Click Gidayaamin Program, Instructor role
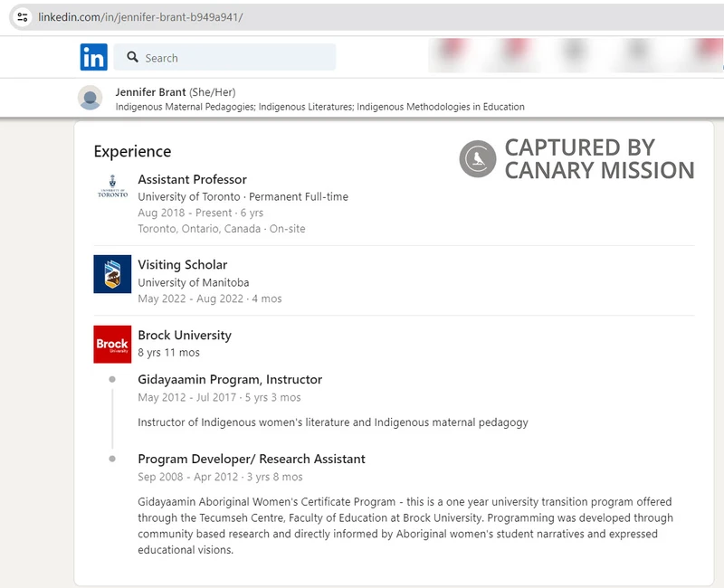This screenshot has width=724, height=588. pos(230,379)
